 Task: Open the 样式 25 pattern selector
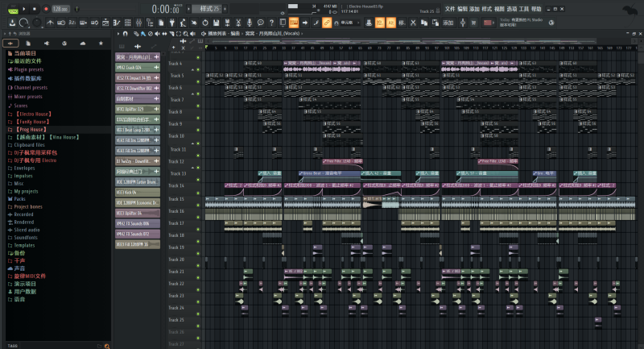pyautogui.click(x=207, y=9)
